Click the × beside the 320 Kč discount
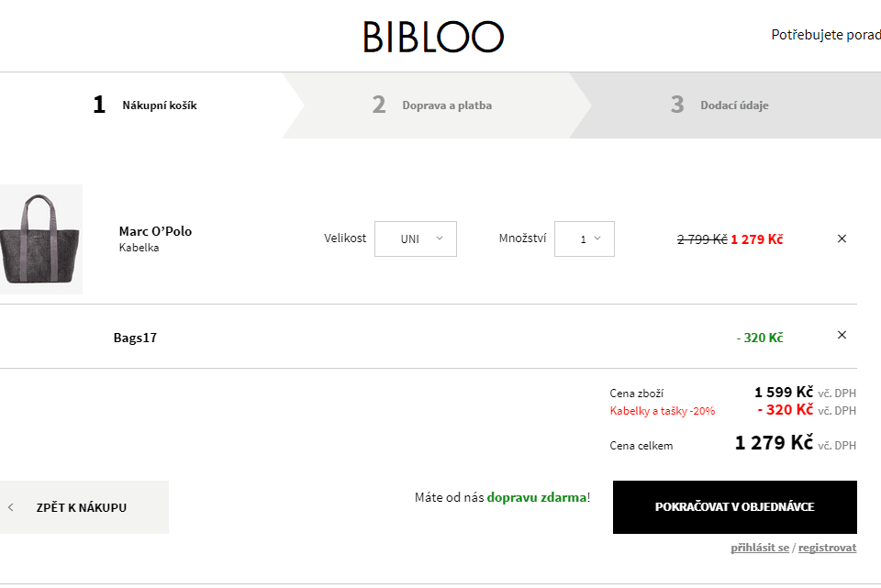This screenshot has height=588, width=881. pos(842,335)
